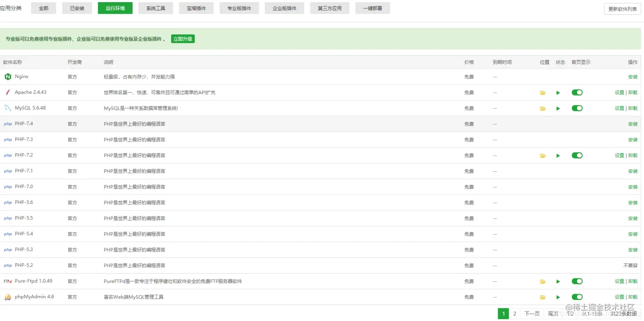Click the Pure-Ftpd FTP logo icon

click(8, 281)
